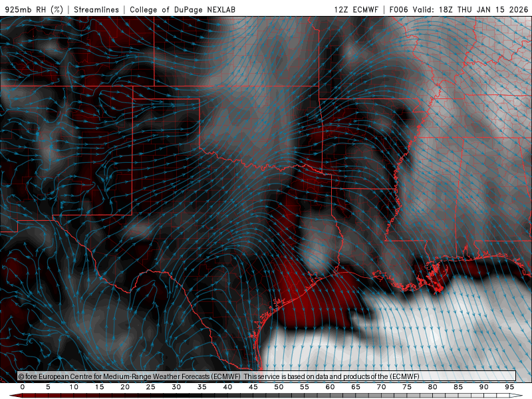532x399 pixels.
Task: Click the 20 value on the color scale
Action: (125, 387)
